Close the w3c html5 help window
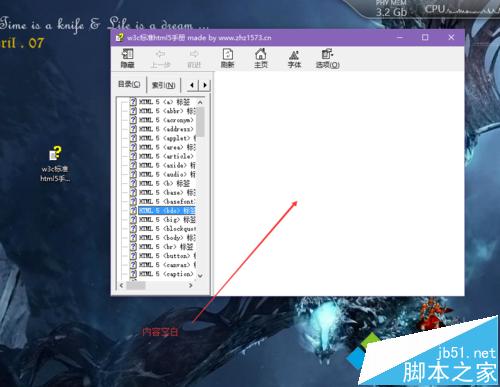Image resolution: width=500 pixels, height=387 pixels. click(x=451, y=37)
